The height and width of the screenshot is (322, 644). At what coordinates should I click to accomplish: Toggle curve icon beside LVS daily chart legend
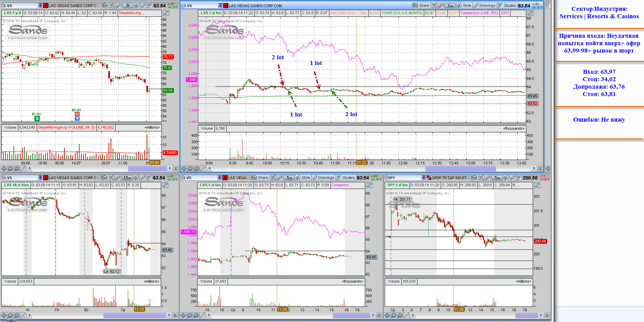(x=166, y=13)
